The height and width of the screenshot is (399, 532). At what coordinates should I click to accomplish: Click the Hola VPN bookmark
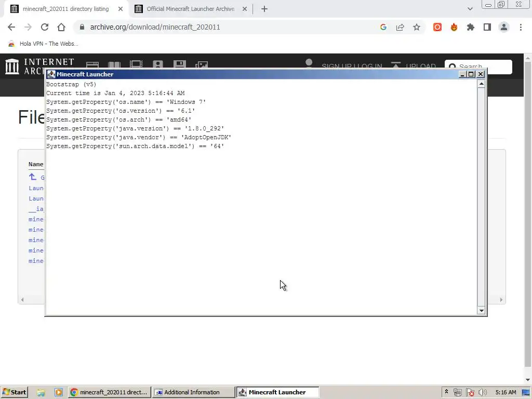click(x=43, y=44)
